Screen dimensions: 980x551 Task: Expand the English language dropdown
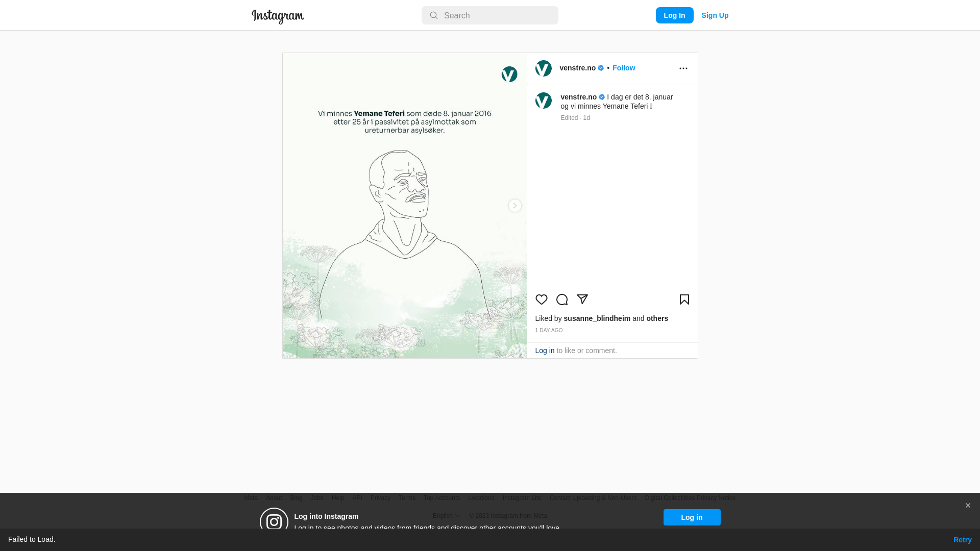(446, 516)
